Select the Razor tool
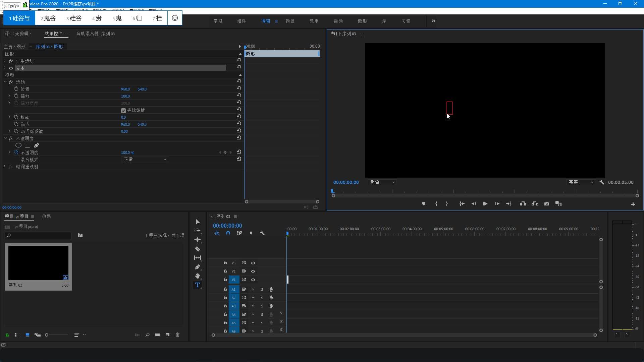Viewport: 644px width, 362px height. pos(198,249)
